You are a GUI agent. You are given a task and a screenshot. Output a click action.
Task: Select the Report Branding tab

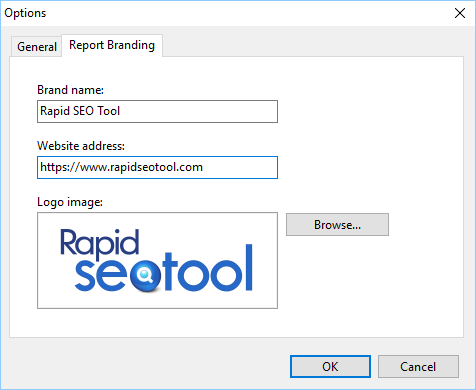(112, 45)
